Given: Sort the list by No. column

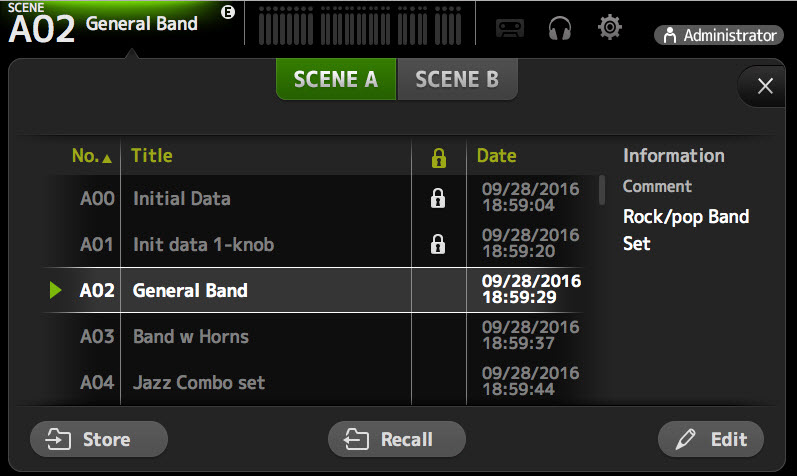Looking at the screenshot, I should click(x=91, y=156).
